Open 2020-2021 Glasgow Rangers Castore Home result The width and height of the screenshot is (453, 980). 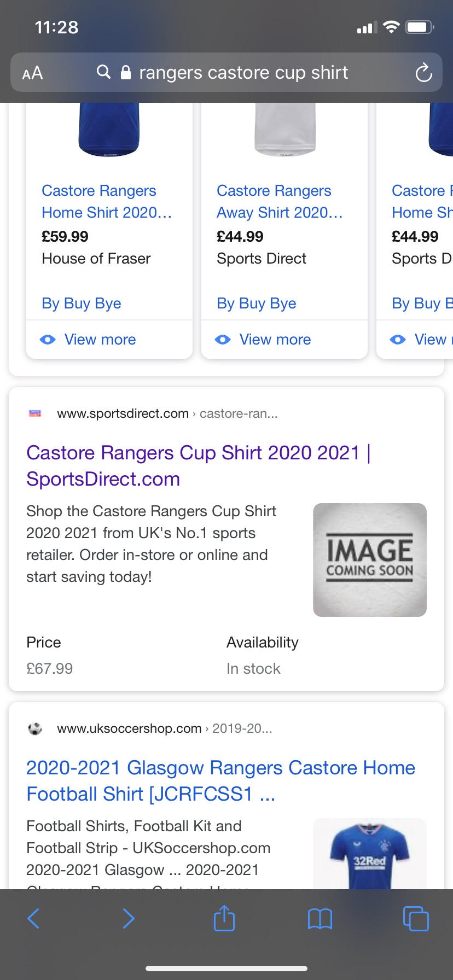point(220,780)
